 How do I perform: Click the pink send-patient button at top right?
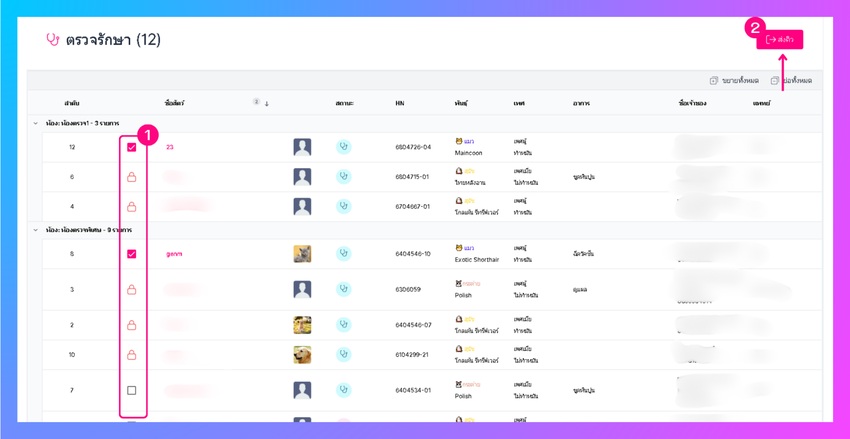pyautogui.click(x=780, y=40)
